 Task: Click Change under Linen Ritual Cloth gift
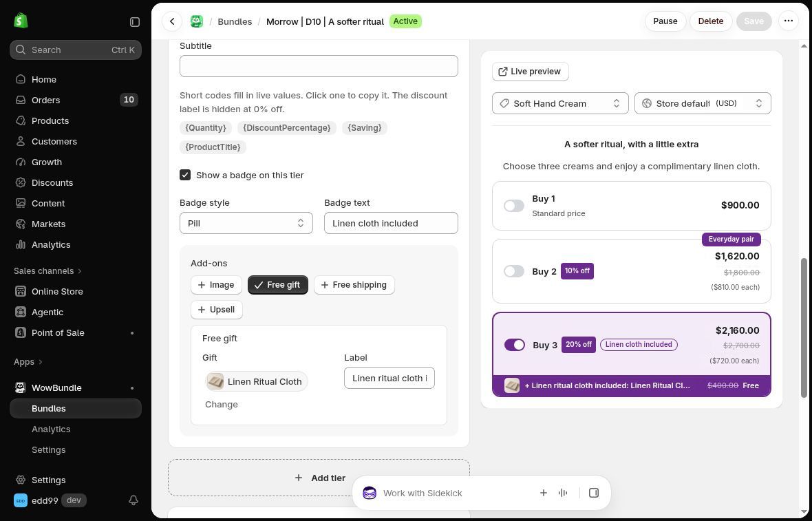pyautogui.click(x=221, y=405)
